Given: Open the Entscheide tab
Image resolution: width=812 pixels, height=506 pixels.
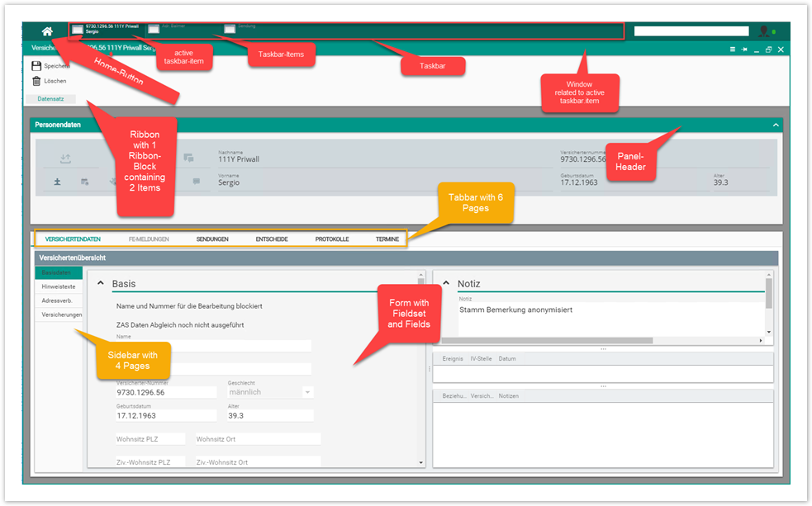Looking at the screenshot, I should pyautogui.click(x=272, y=239).
